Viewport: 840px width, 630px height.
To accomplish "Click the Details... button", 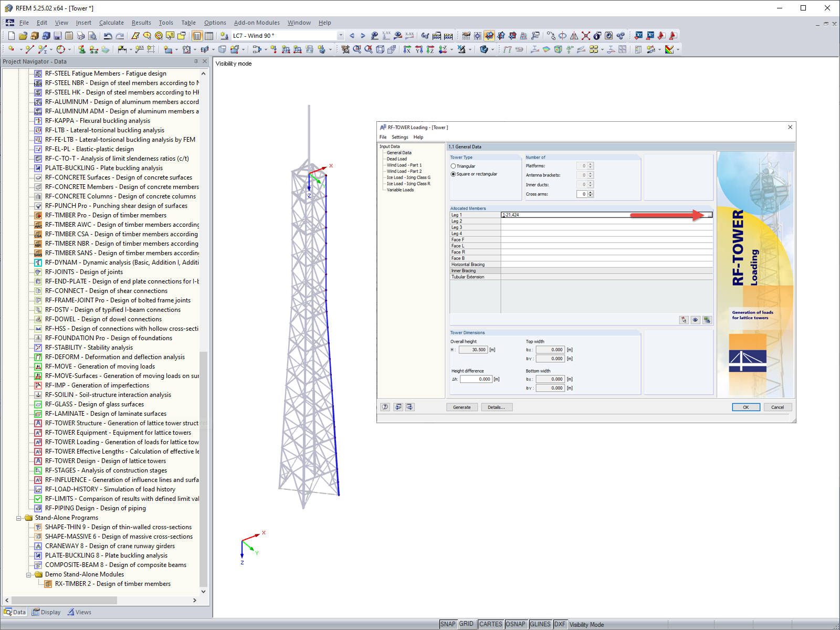I will [x=496, y=407].
